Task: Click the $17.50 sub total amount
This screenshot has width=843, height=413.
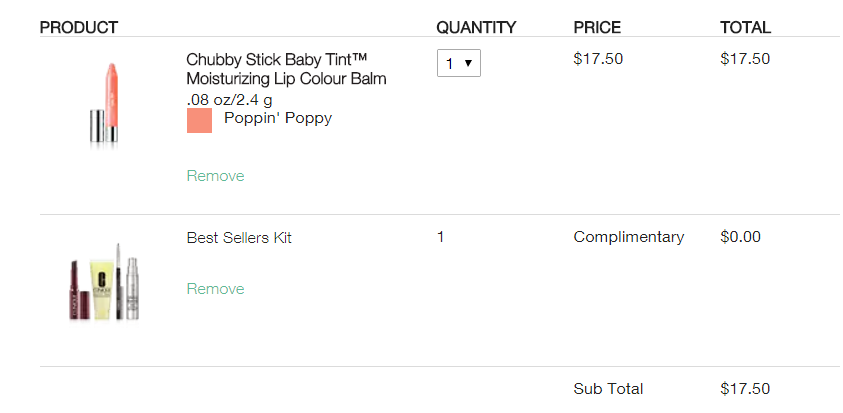Action: coord(745,389)
